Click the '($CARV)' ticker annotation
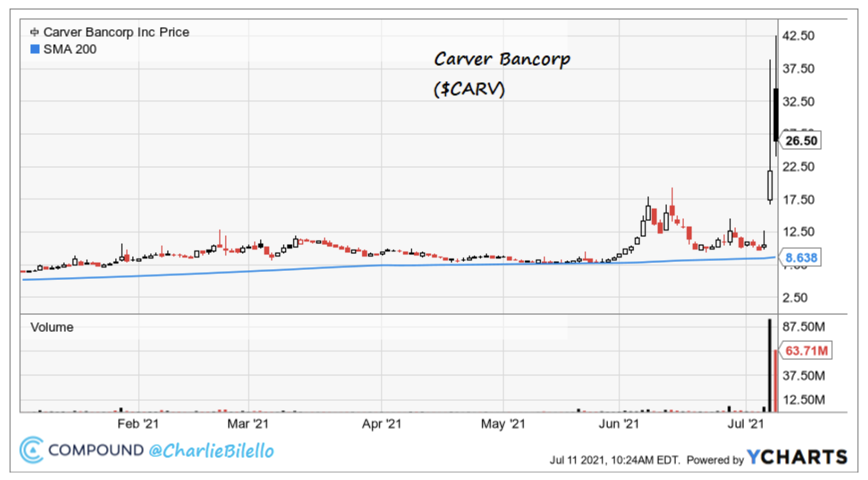The height and width of the screenshot is (480, 868). coord(470,88)
